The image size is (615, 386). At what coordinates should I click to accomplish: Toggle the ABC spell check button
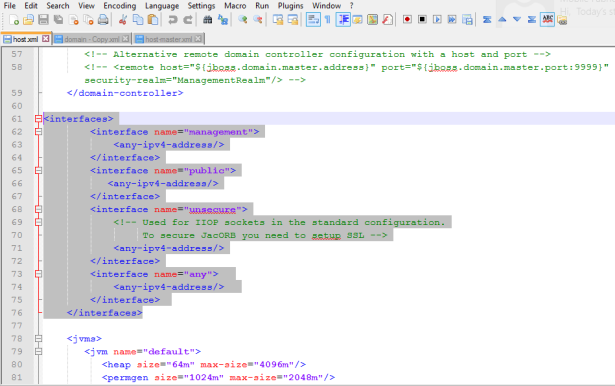click(x=547, y=19)
